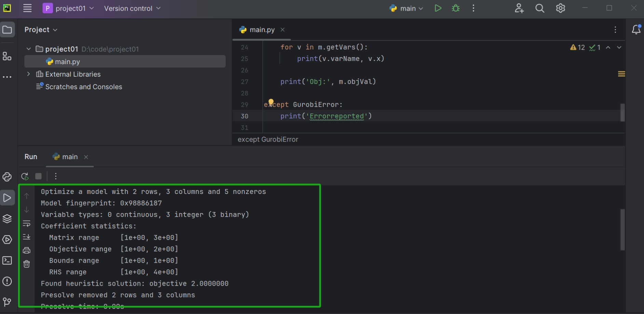Click the 12 warnings indicator
This screenshot has width=644, height=314.
[x=578, y=48]
